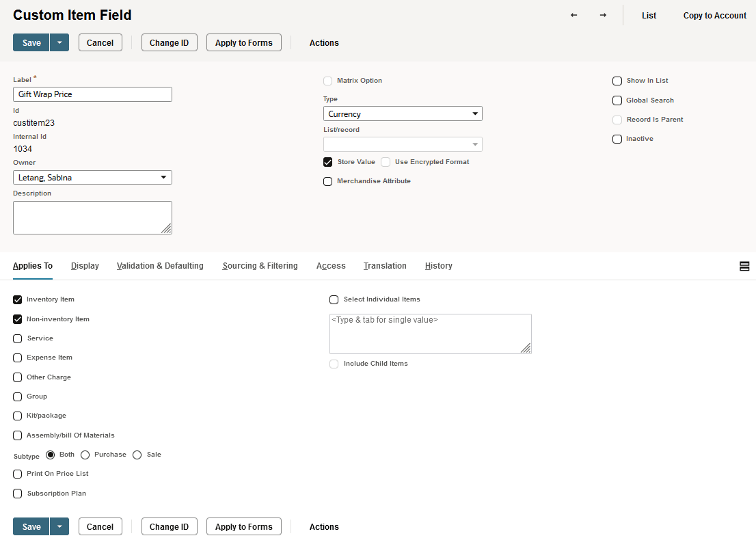
Task: Click the Description text area
Action: [x=92, y=217]
